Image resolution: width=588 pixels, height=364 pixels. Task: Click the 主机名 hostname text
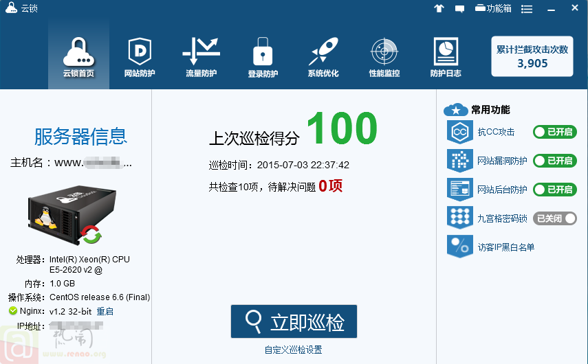71,163
